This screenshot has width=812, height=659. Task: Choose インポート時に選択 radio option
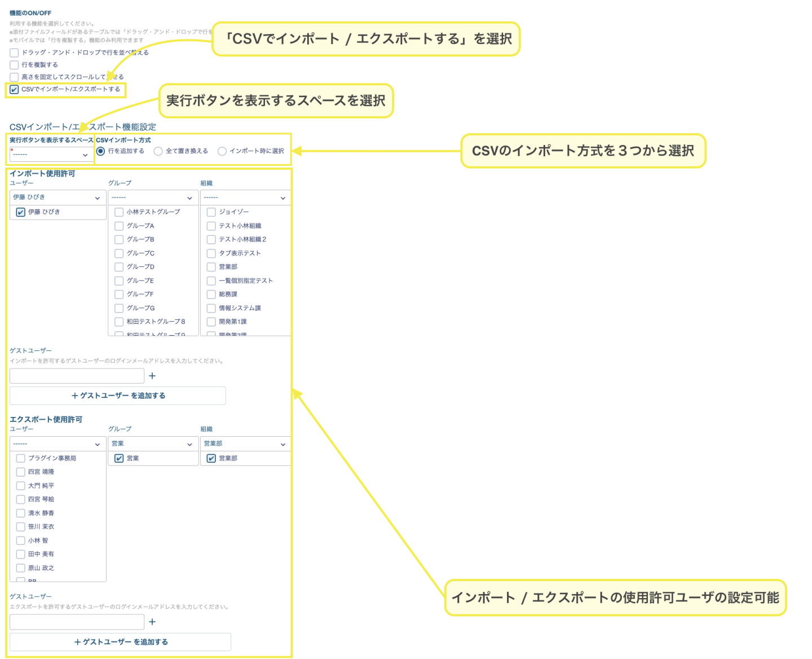[x=222, y=151]
